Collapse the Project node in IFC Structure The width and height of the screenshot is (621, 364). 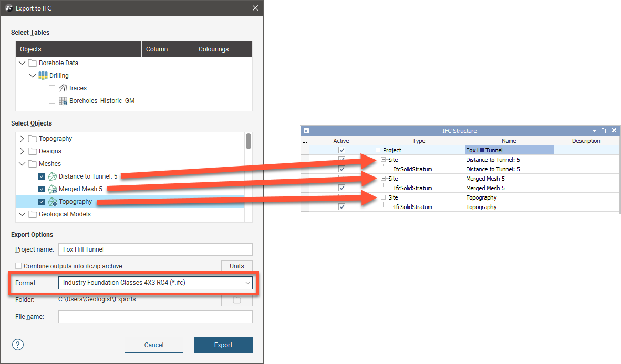pos(378,150)
